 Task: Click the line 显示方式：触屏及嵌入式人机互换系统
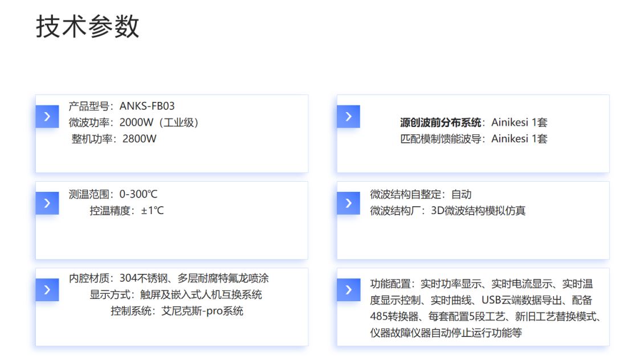coord(176,295)
